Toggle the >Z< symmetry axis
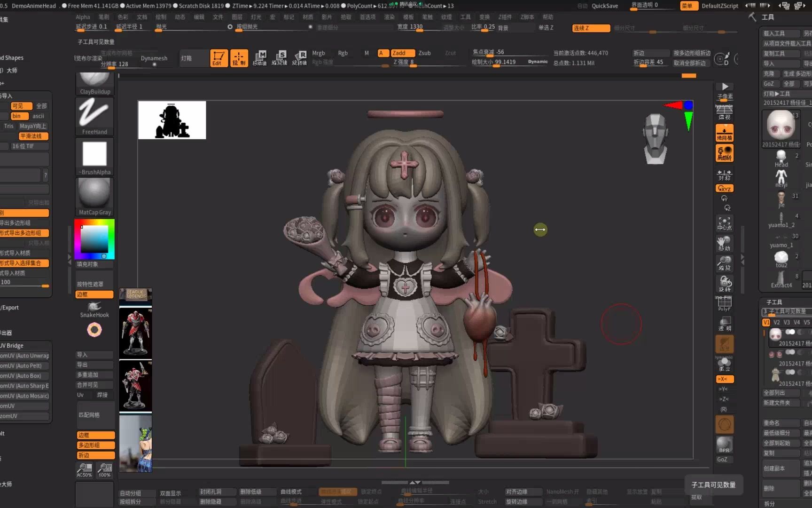This screenshot has height=508, width=812. 724,399
